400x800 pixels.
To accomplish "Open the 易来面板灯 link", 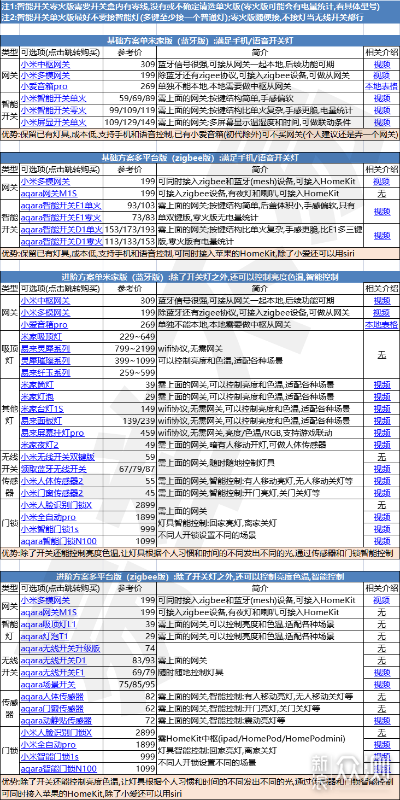I will coord(41,421).
